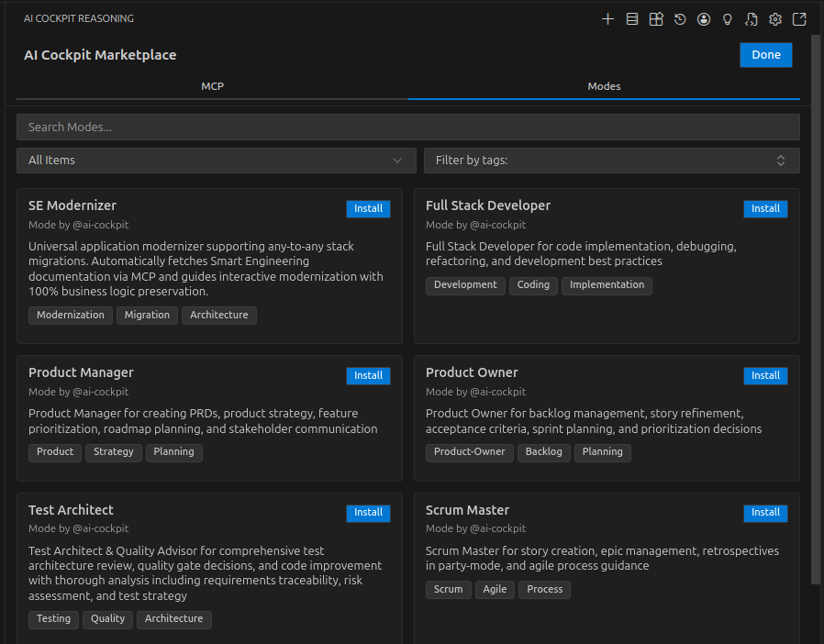Image resolution: width=824 pixels, height=644 pixels.
Task: View chat history using the clock icon
Action: 679,18
